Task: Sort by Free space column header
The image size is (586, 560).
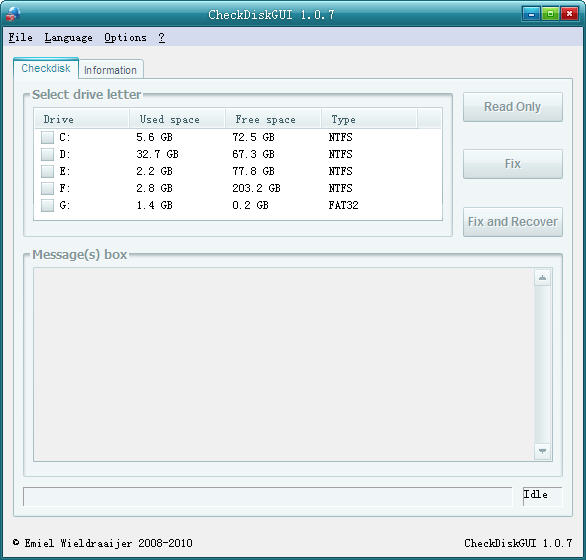Action: 273,119
